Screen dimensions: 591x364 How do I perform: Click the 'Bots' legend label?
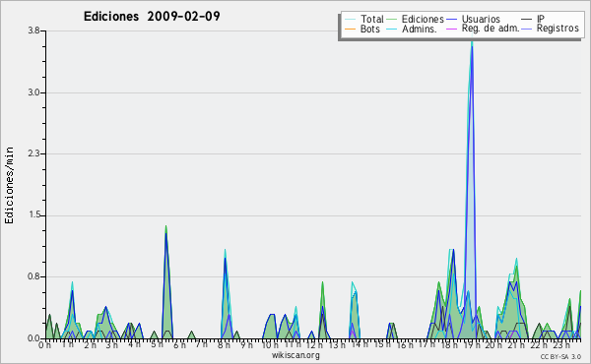pyautogui.click(x=370, y=29)
